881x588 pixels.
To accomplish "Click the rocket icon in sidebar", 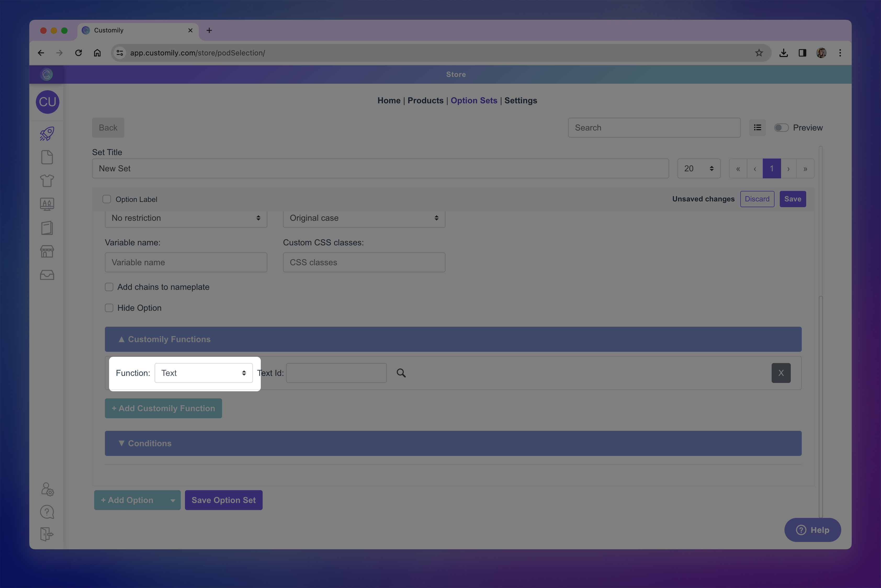I will pos(47,134).
